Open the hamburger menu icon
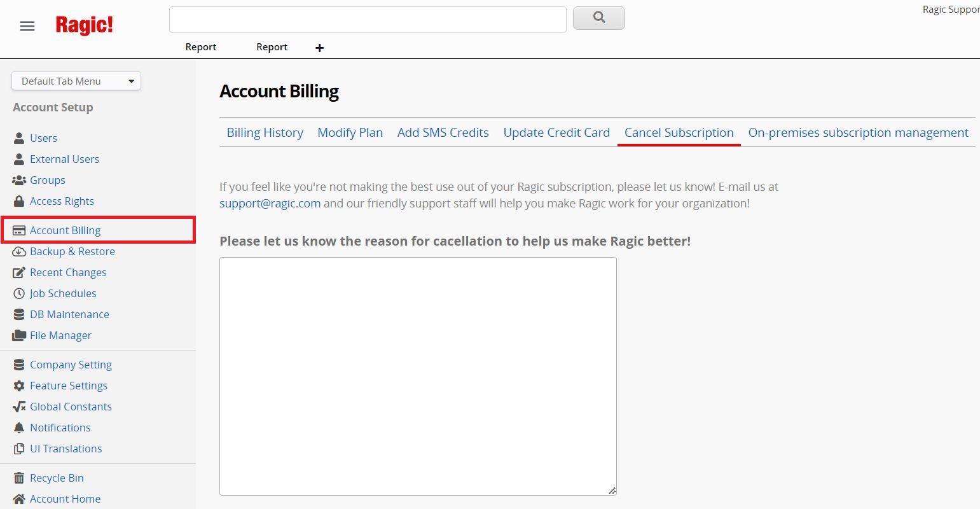The width and height of the screenshot is (980, 509). (x=27, y=26)
